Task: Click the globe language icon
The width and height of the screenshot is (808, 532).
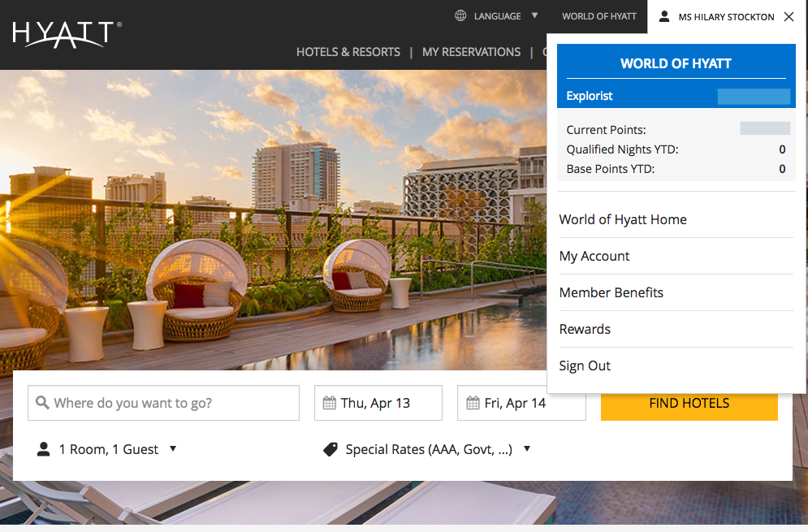Action: [460, 15]
